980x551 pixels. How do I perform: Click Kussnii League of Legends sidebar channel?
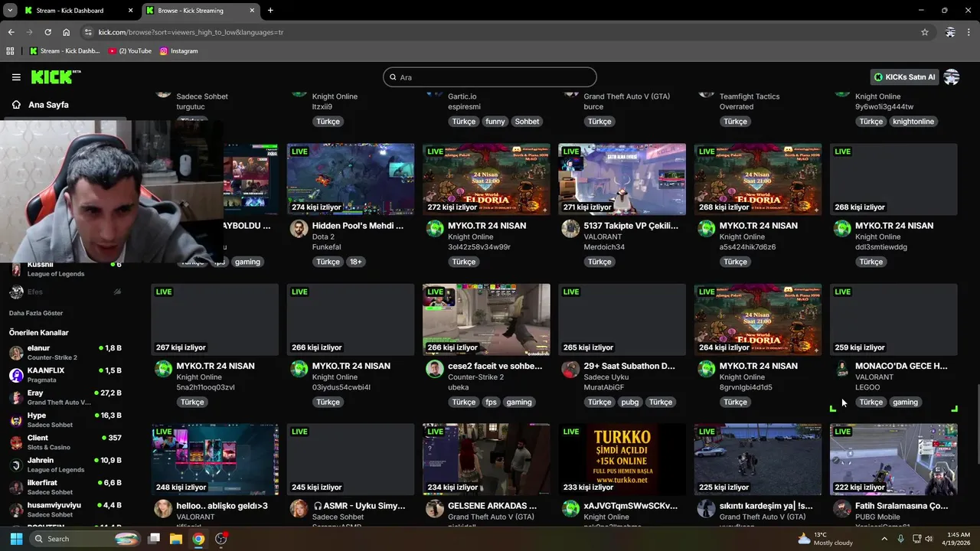(66, 269)
